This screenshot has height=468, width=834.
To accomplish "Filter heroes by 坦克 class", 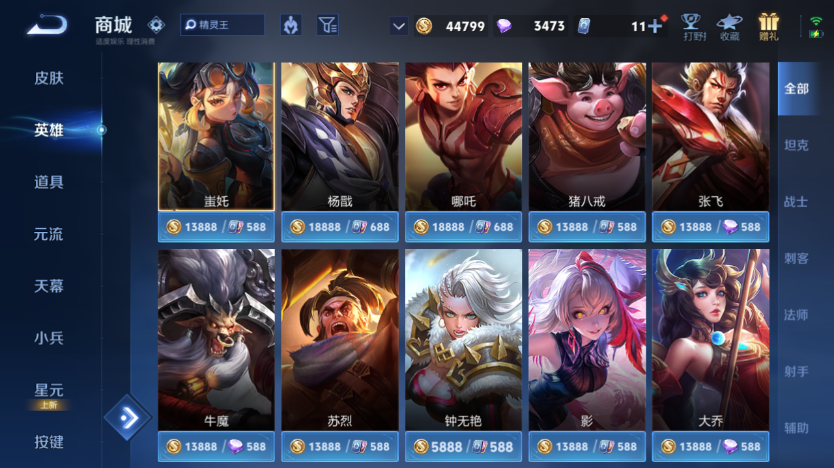I will point(796,145).
